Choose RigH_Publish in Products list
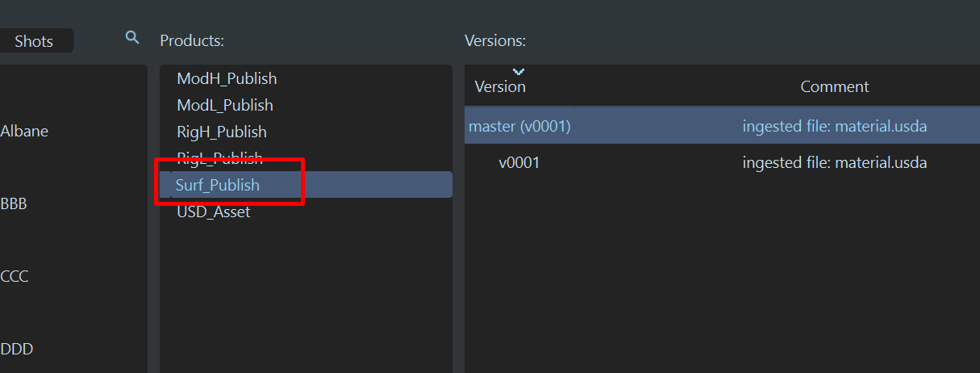The width and height of the screenshot is (980, 373). [222, 132]
